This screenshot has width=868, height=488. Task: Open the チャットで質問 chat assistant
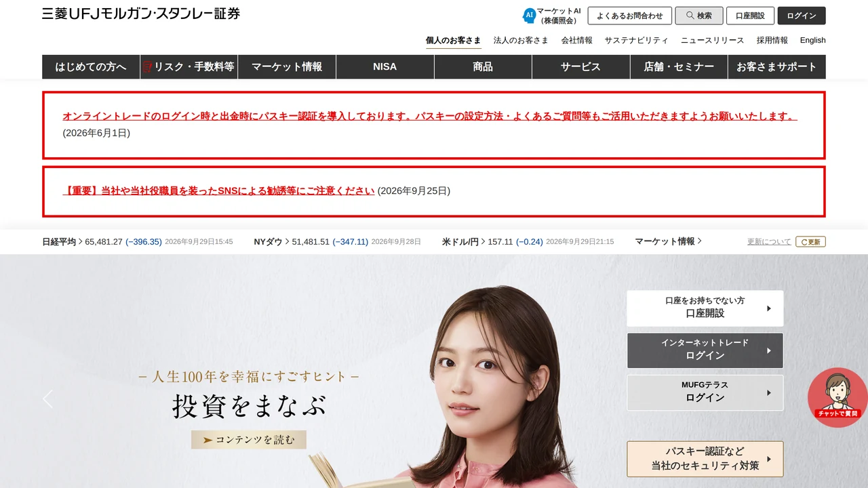pyautogui.click(x=837, y=398)
